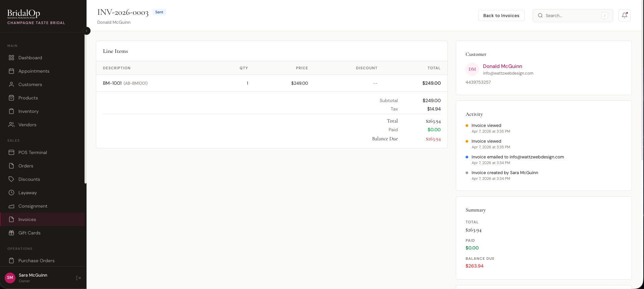Collapse the sidebar with chevron button
This screenshot has height=289, width=644.
pyautogui.click(x=87, y=31)
